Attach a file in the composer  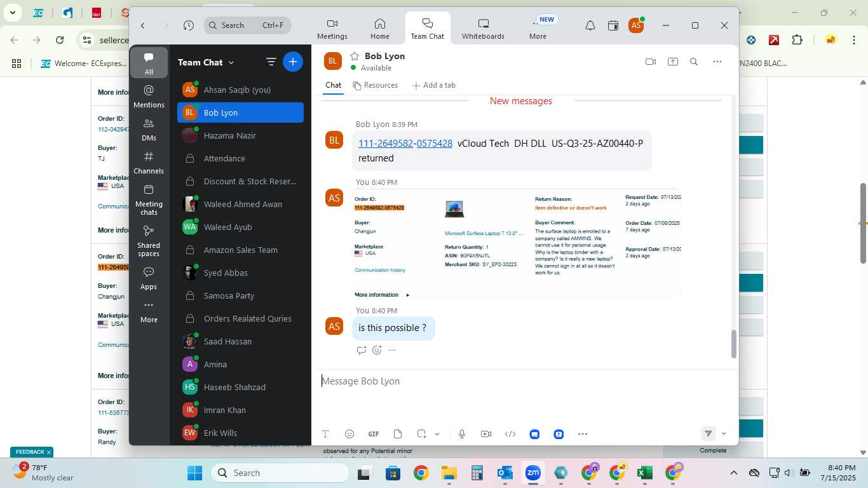[398, 434]
